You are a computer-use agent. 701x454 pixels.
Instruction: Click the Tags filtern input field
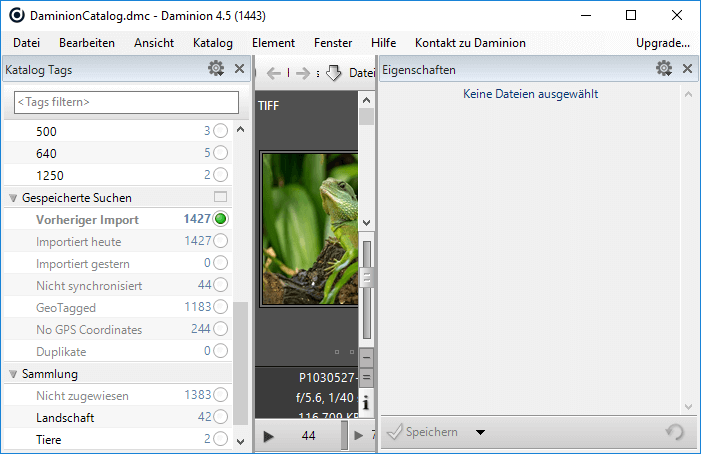point(127,102)
